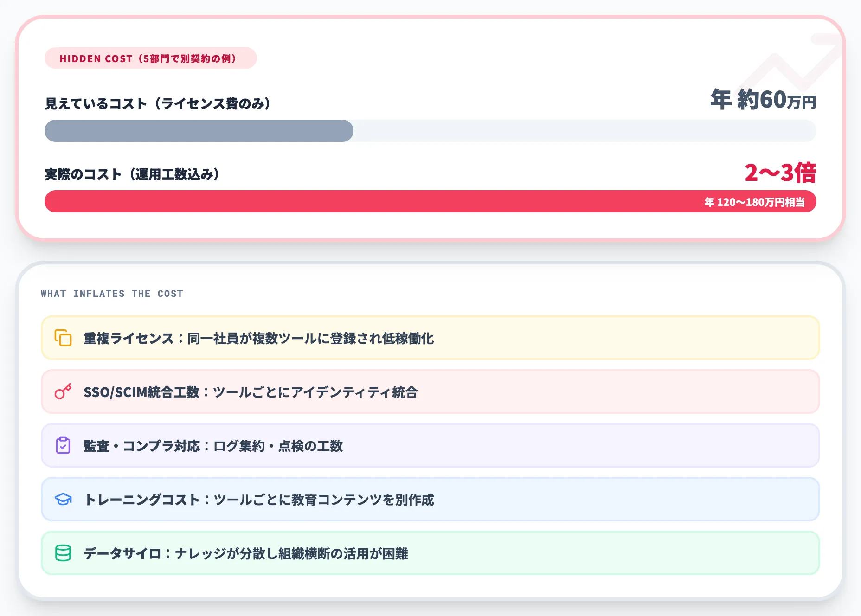861x616 pixels.
Task: Select the トレーニングコスト row
Action: coord(430,499)
